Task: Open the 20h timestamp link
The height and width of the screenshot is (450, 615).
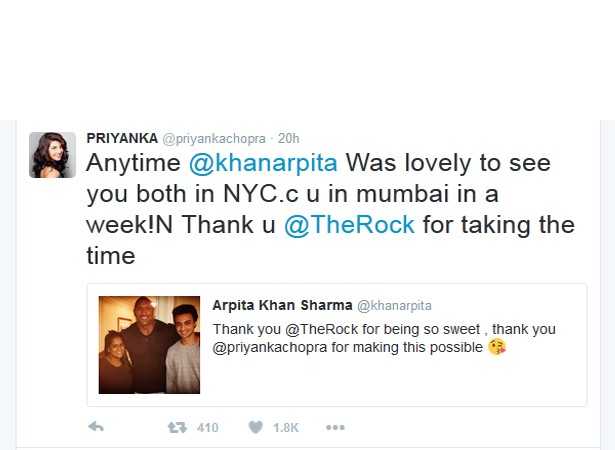Action: pyautogui.click(x=288, y=138)
